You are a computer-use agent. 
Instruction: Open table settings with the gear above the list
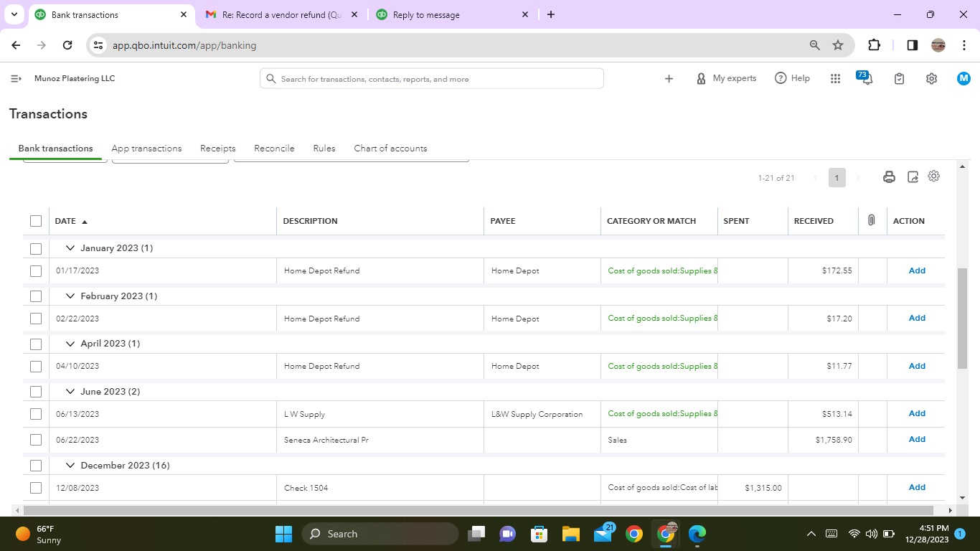click(x=933, y=176)
